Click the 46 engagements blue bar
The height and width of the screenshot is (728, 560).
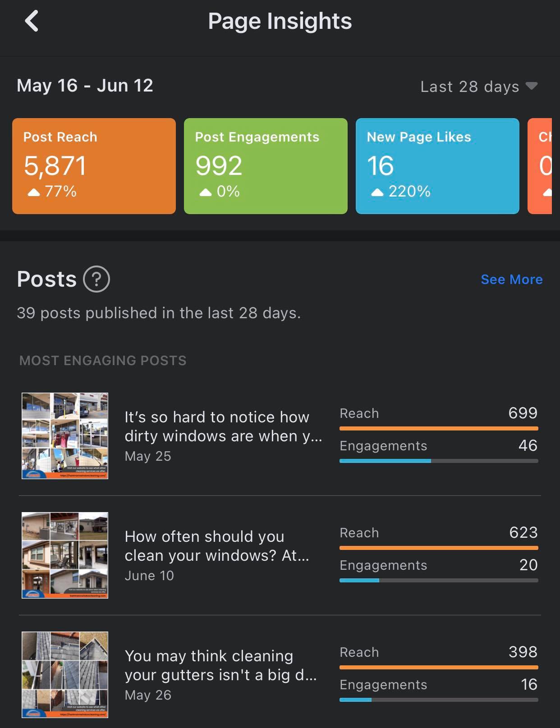(x=386, y=461)
